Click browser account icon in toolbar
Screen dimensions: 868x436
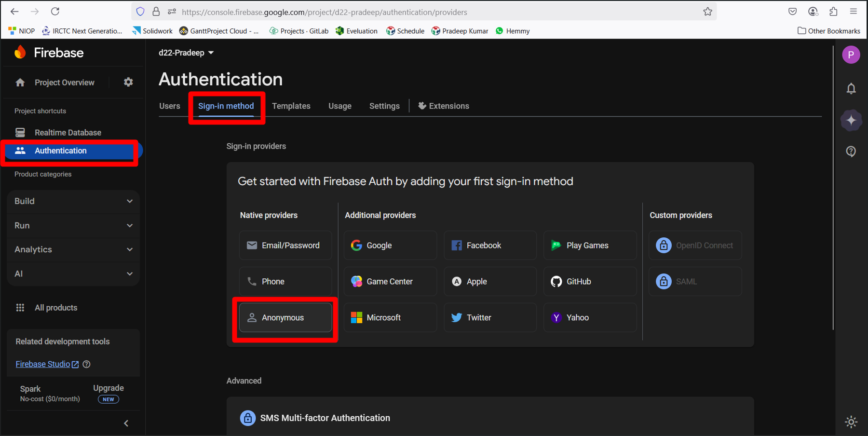(813, 12)
